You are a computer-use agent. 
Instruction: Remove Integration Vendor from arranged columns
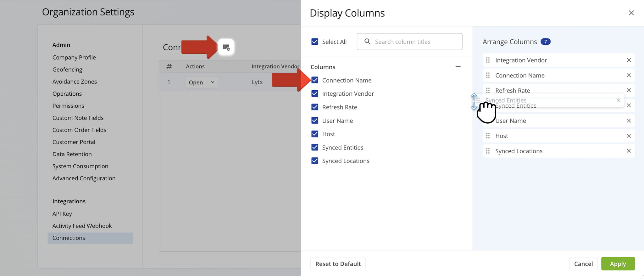[629, 60]
